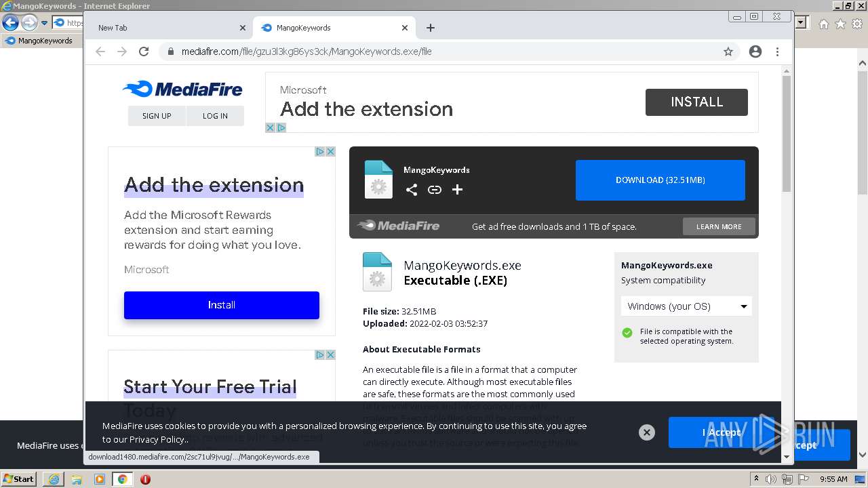The image size is (868, 488).
Task: Open the network tray icon
Action: (x=787, y=479)
